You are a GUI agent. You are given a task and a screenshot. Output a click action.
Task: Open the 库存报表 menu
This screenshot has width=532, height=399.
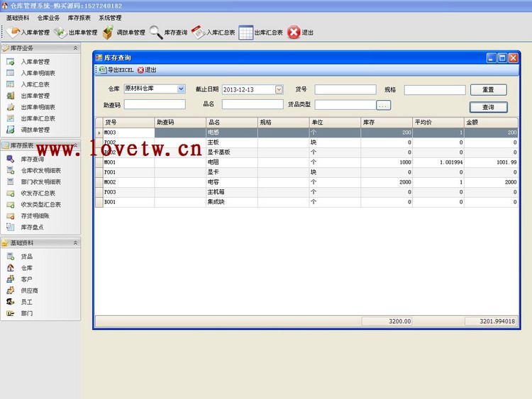(79, 18)
